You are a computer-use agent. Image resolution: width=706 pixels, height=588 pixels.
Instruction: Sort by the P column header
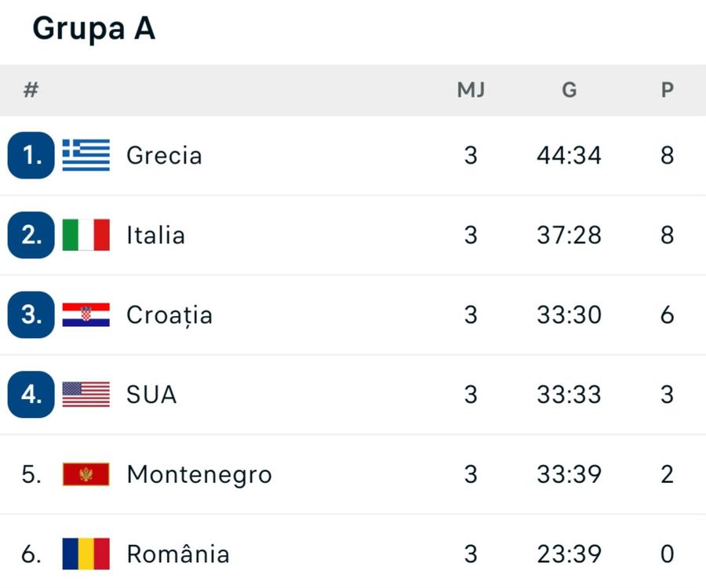tap(668, 90)
